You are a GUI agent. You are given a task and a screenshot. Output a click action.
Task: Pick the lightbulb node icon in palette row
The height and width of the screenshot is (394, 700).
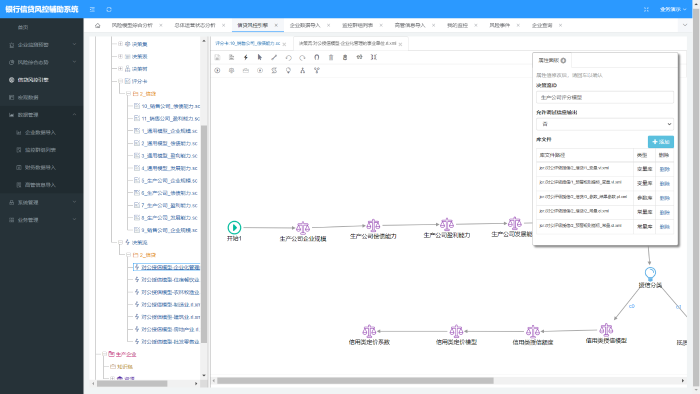(x=288, y=71)
